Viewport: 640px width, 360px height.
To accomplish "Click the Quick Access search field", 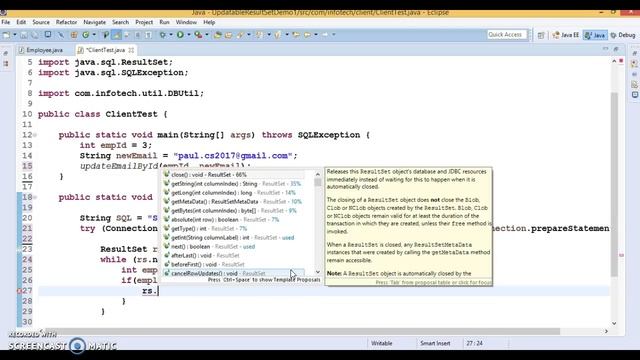I will tap(507, 35).
